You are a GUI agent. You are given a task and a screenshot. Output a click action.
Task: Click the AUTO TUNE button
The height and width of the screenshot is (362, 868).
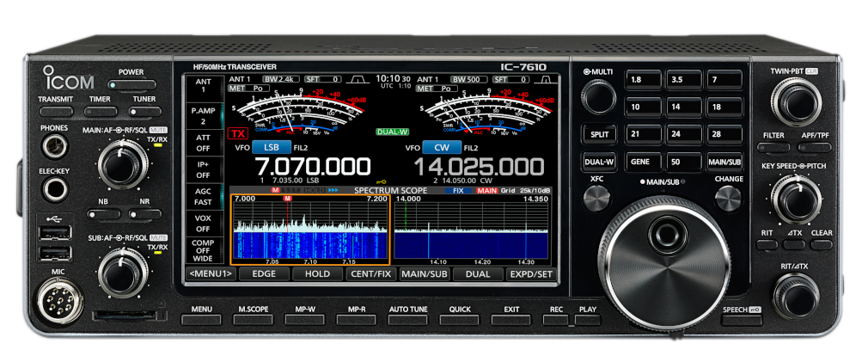coord(408,320)
